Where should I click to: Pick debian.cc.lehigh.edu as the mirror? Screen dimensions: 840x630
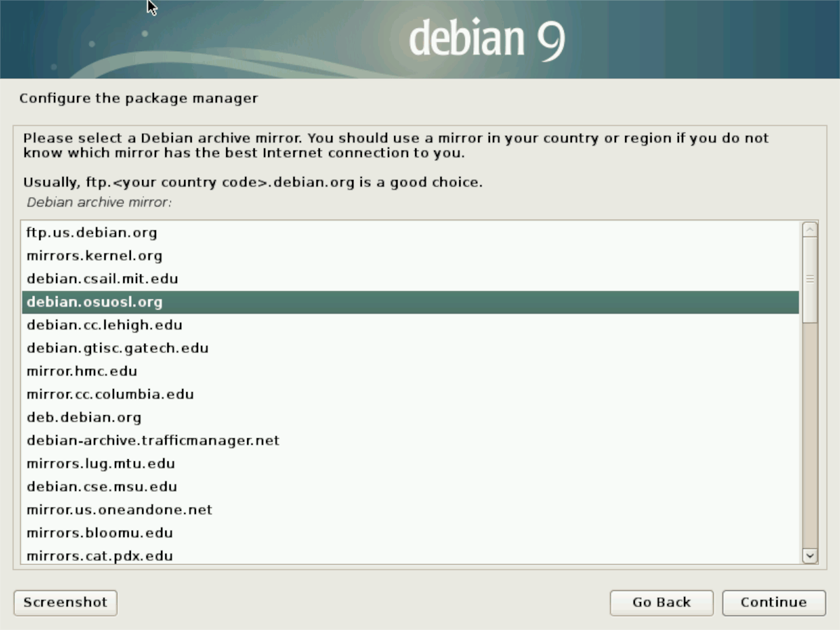104,325
